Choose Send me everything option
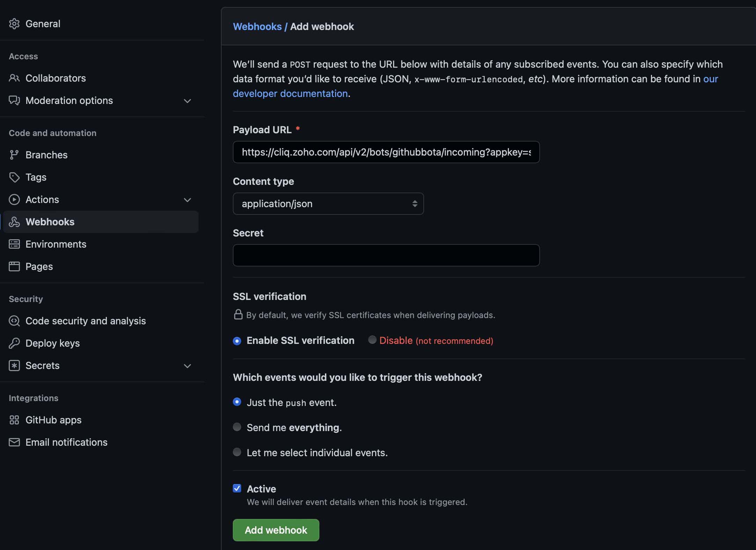The width and height of the screenshot is (756, 550). pyautogui.click(x=237, y=427)
